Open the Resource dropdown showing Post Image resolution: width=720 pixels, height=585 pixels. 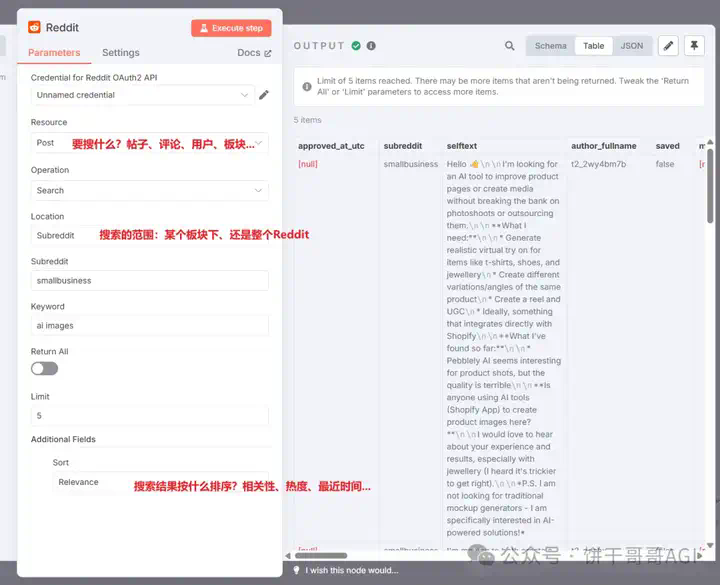(x=149, y=143)
